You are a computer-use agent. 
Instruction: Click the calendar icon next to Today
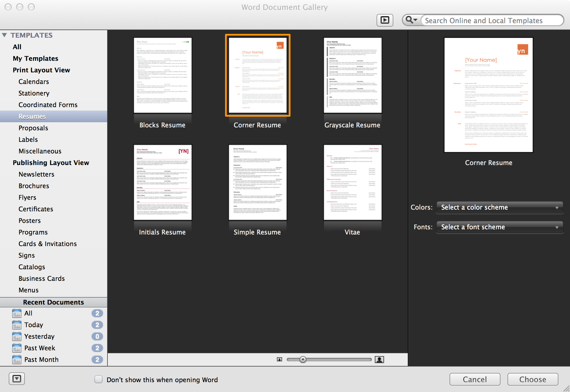[17, 325]
